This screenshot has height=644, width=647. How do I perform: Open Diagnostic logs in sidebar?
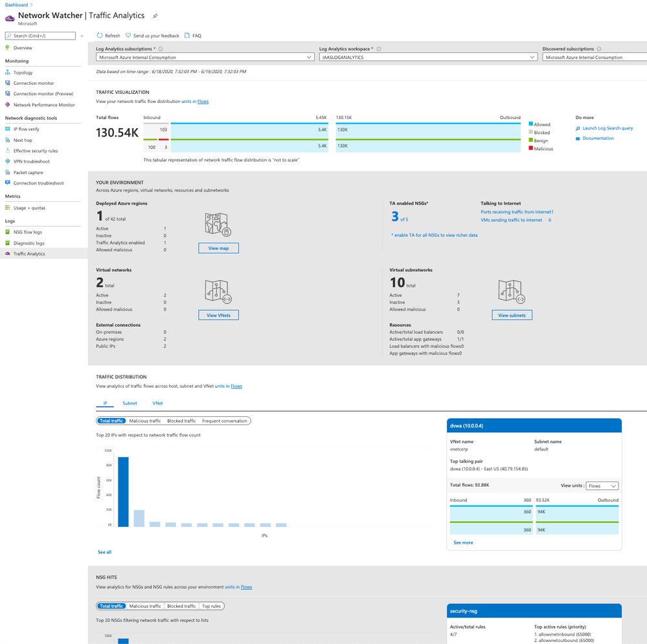29,243
